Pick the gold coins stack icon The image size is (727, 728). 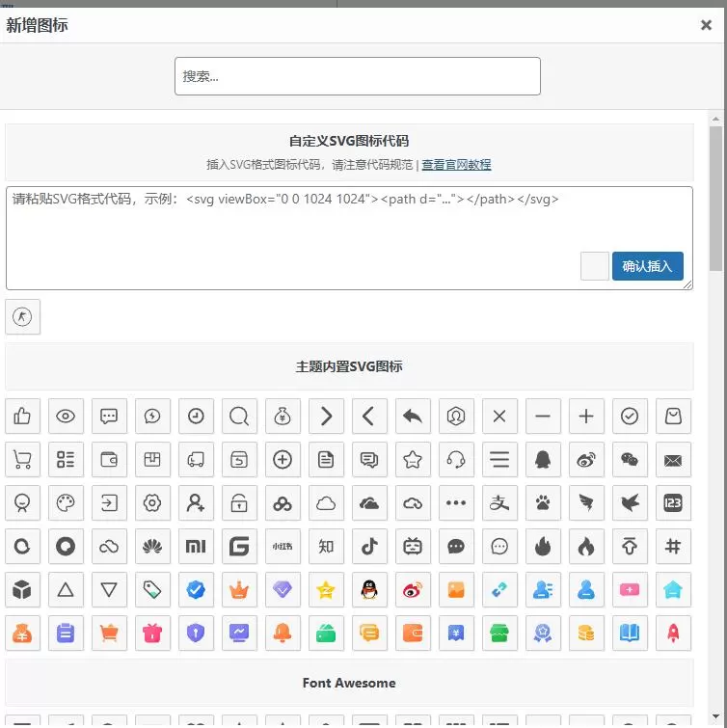[x=586, y=634]
